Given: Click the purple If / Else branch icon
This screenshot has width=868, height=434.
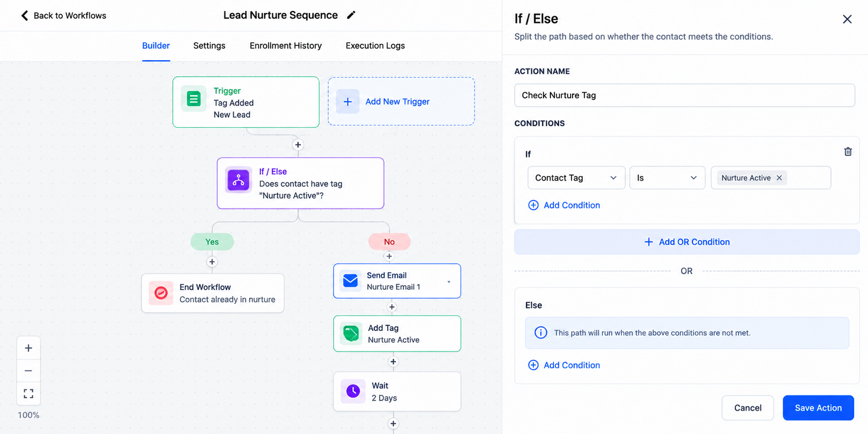Looking at the screenshot, I should click(x=238, y=180).
